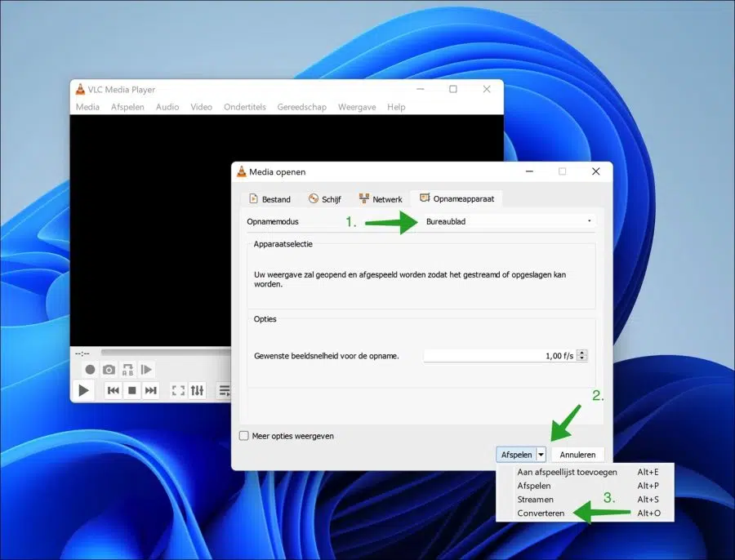Toggle fullscreen mode in VLC
735x560 pixels.
(178, 390)
